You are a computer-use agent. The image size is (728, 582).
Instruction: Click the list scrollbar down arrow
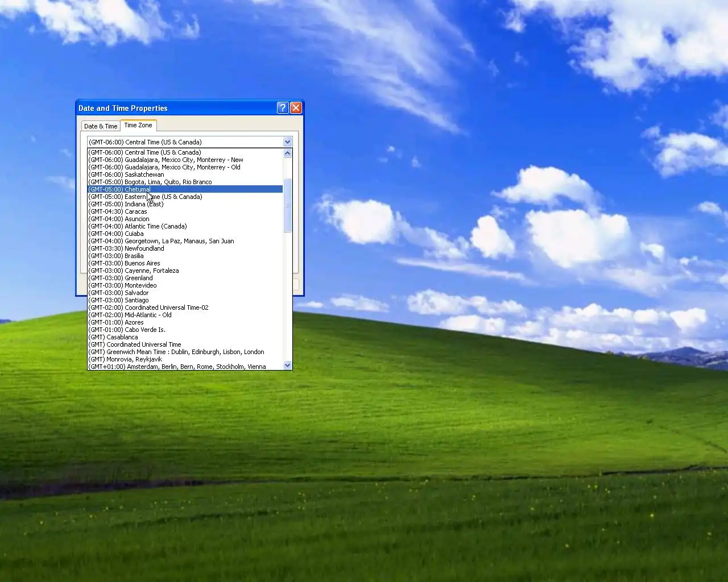point(287,365)
